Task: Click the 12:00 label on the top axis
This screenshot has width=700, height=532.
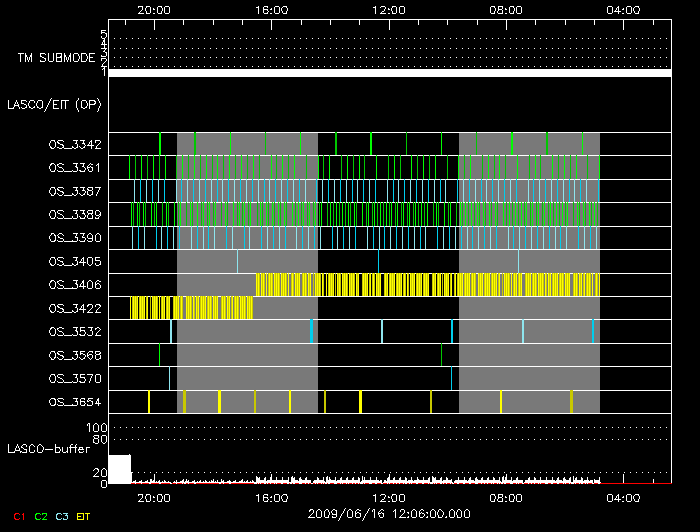Action: pyautogui.click(x=388, y=9)
